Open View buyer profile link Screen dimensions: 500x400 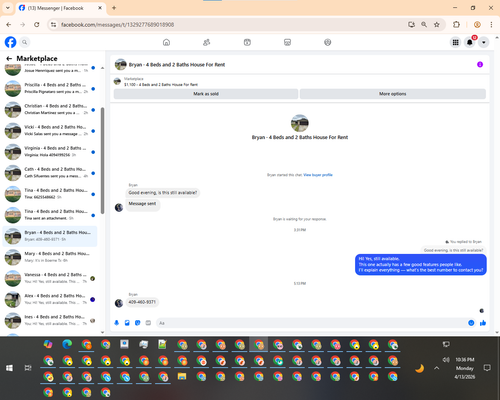[318, 175]
